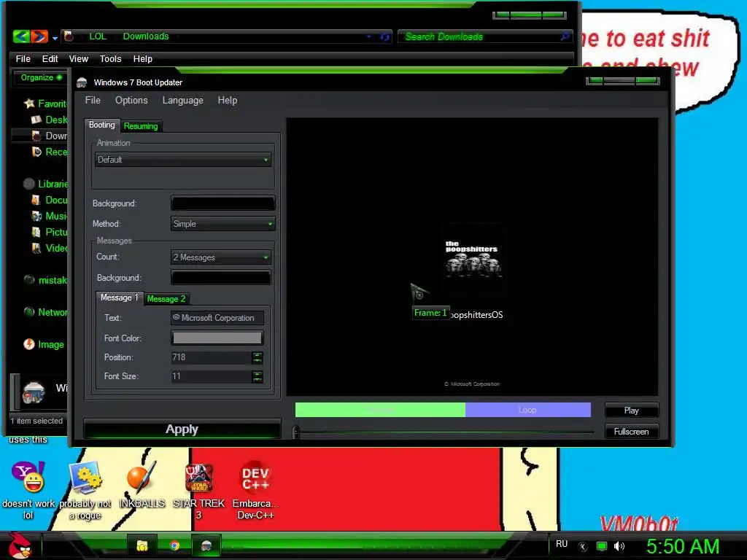This screenshot has height=560, width=747.
Task: Open the Yahoo Messenger desktop icon
Action: [28, 477]
